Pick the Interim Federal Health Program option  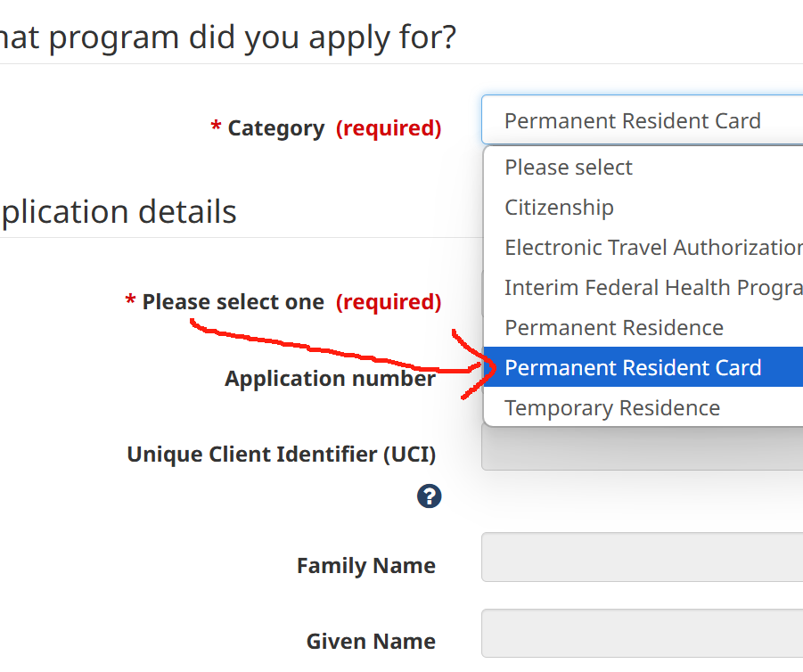[x=652, y=288]
